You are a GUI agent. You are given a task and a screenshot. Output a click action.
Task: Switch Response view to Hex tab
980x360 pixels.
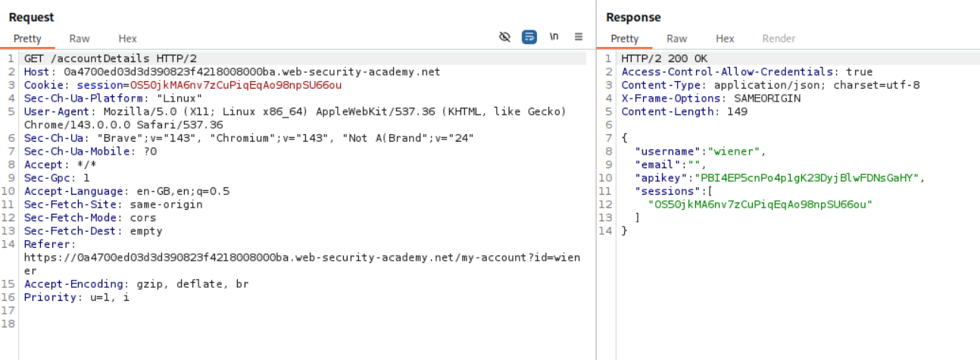point(725,39)
